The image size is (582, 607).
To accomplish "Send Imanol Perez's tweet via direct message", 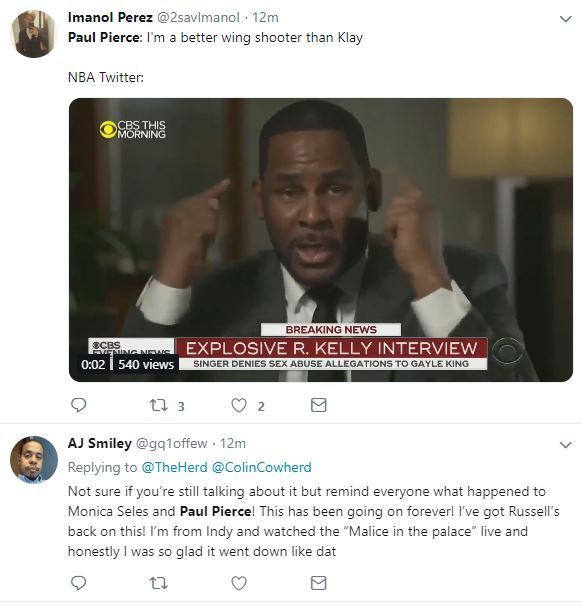I will 319,405.
